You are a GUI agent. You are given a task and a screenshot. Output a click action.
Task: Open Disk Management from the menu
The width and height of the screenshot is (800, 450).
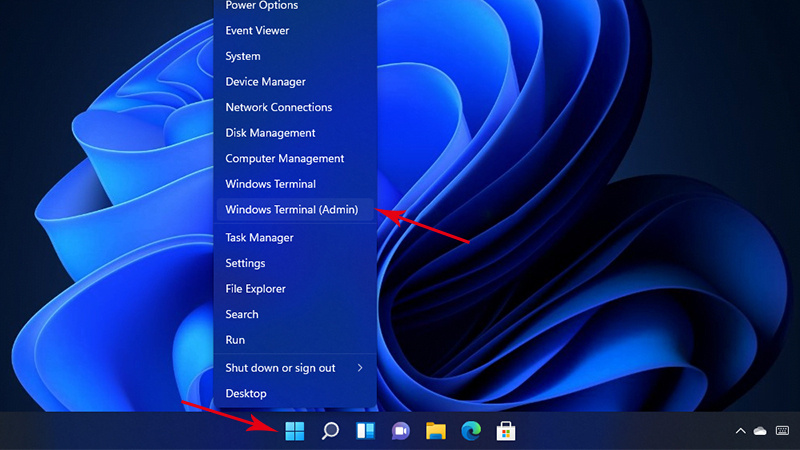(270, 133)
